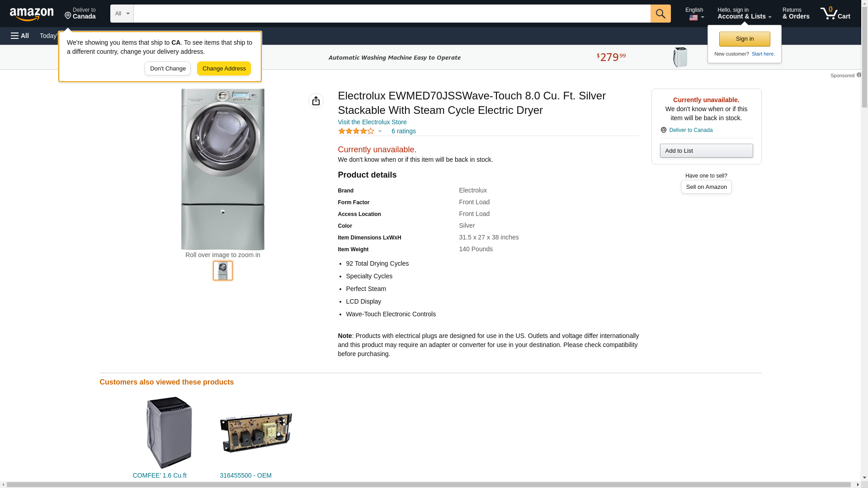Viewport: 868px width, 488px height.
Task: Click the share icon beside product image
Action: click(316, 101)
